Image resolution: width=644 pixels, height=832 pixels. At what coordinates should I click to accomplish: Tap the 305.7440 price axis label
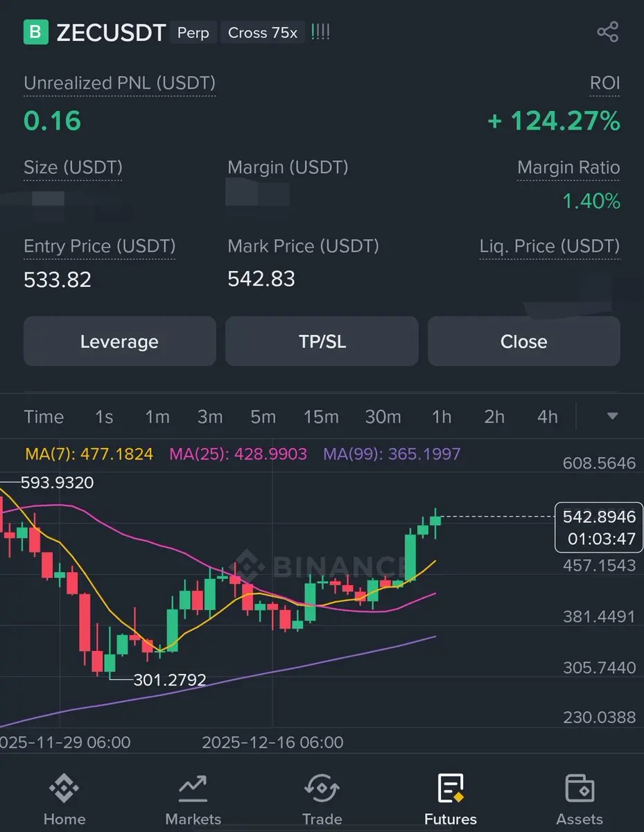[x=599, y=668]
